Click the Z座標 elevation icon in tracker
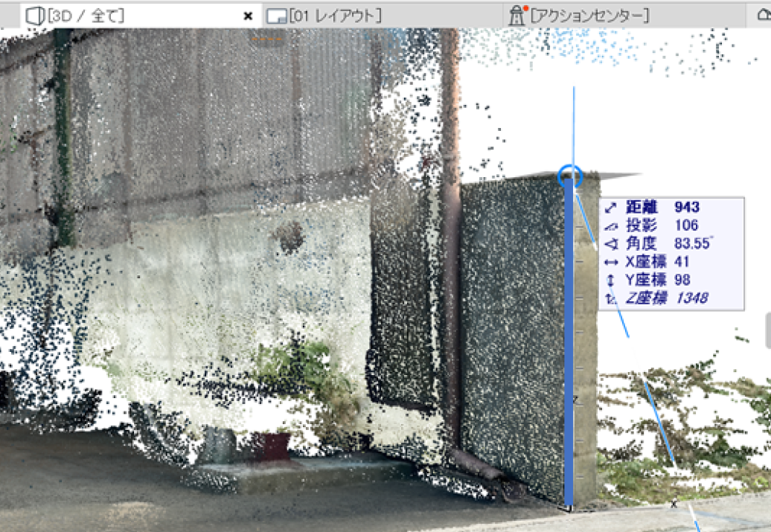The height and width of the screenshot is (532, 771). tap(611, 298)
